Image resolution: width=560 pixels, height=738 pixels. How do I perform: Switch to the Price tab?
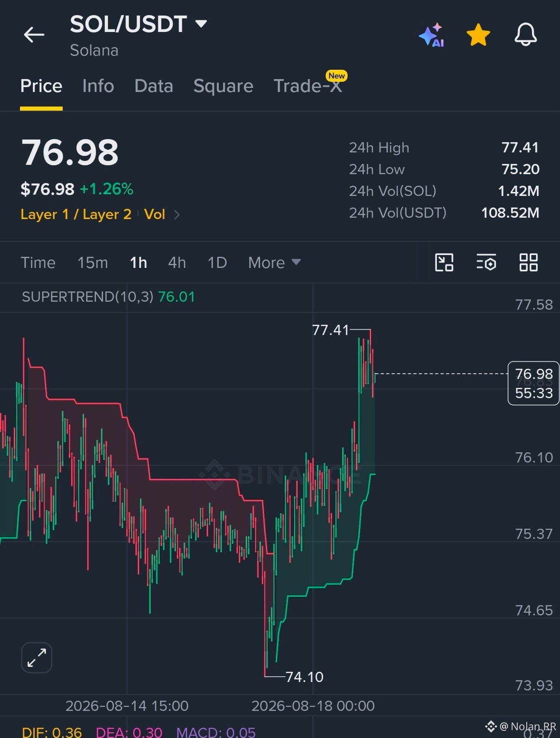(x=41, y=86)
